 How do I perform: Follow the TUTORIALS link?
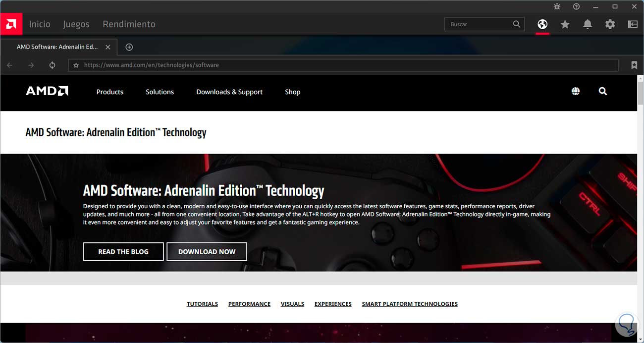(202, 304)
